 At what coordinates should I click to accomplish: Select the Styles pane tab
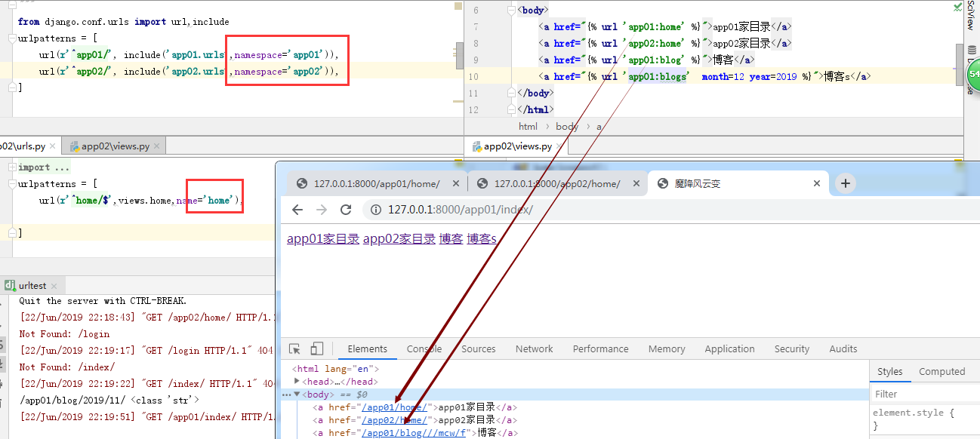[889, 371]
